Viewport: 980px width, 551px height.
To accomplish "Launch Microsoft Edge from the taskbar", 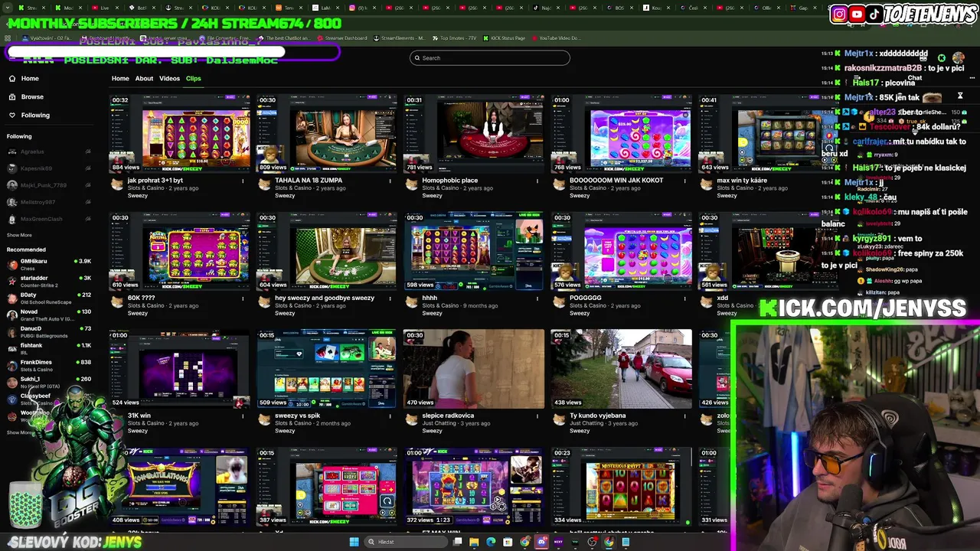I will point(491,542).
